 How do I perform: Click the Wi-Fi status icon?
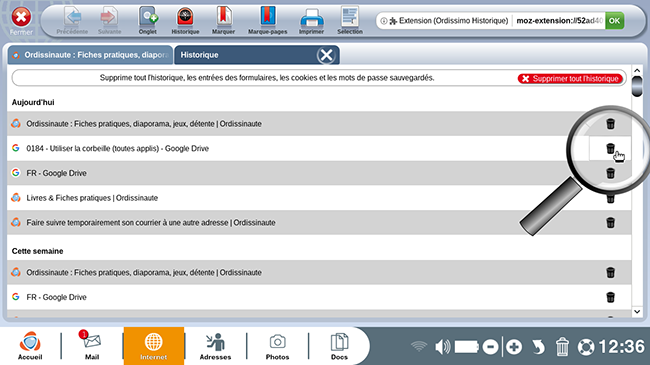419,346
